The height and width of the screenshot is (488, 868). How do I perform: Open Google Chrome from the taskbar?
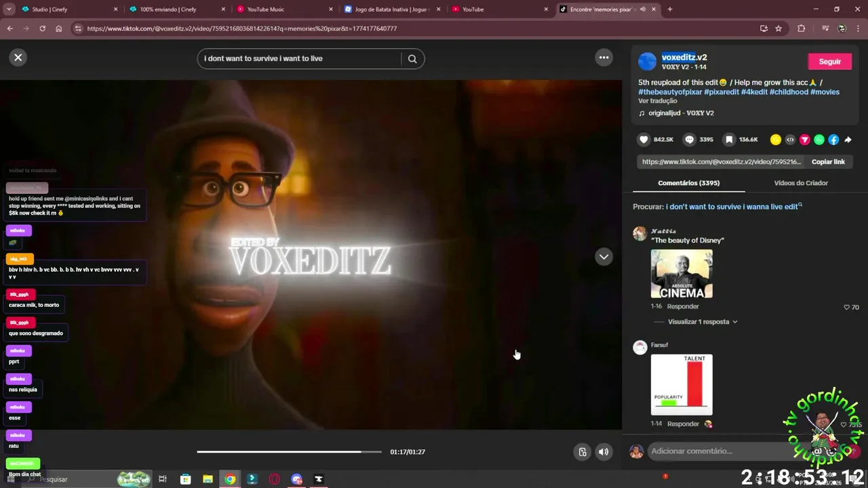(x=230, y=479)
